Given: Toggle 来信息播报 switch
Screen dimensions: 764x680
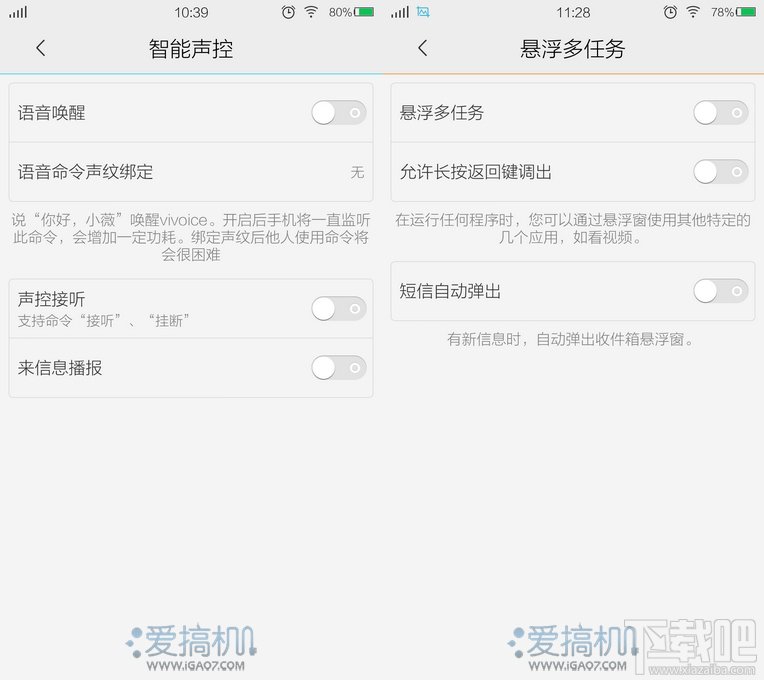Looking at the screenshot, I should 339,367.
